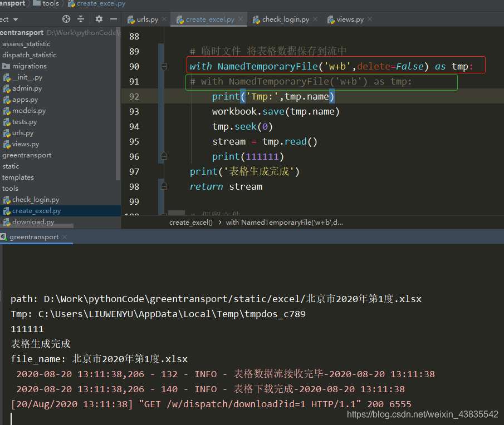
Task: Click line number 97 in the gutter
Action: [134, 172]
